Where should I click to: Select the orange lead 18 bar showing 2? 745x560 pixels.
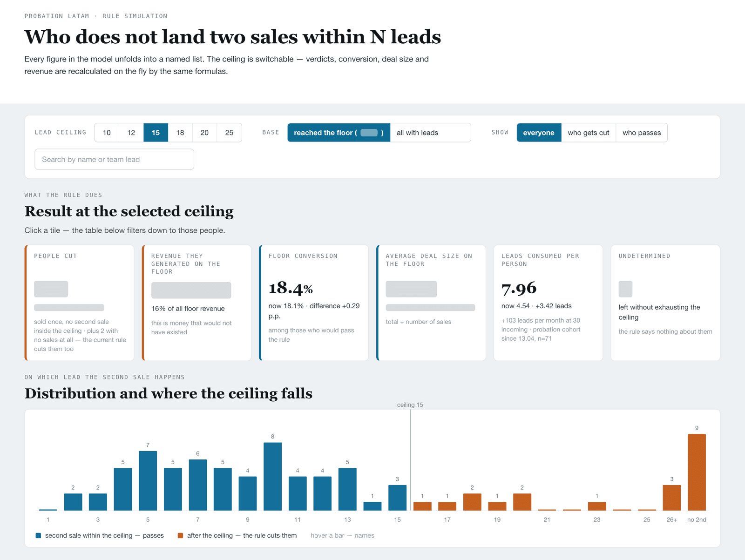click(x=472, y=502)
